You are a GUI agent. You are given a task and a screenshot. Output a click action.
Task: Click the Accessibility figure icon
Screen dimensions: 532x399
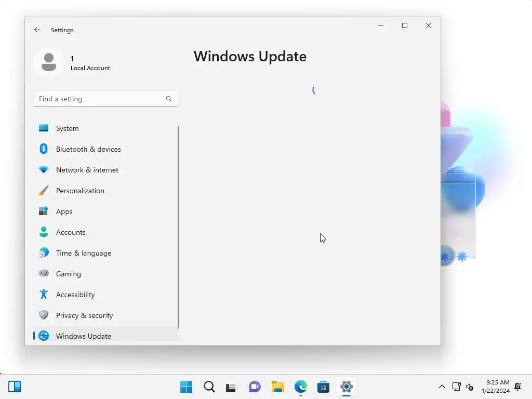click(44, 294)
